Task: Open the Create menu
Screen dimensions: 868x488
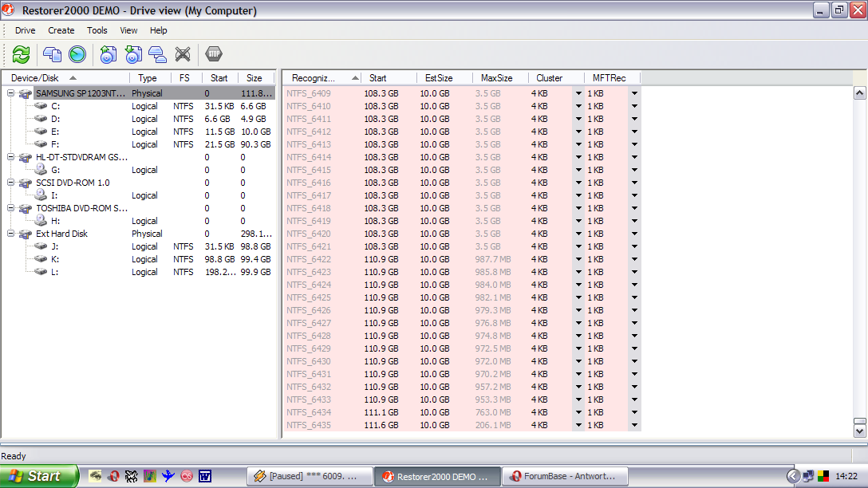Action: pyautogui.click(x=61, y=30)
